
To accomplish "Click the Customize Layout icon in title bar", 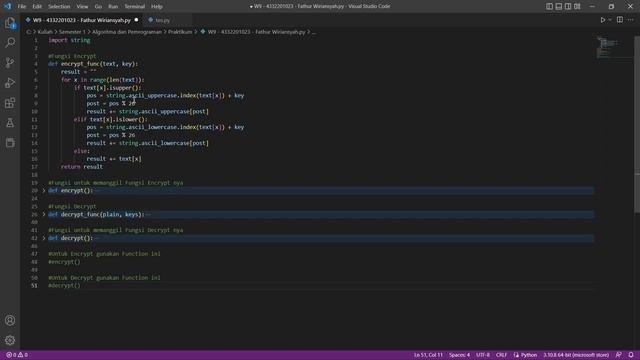I will 577,6.
